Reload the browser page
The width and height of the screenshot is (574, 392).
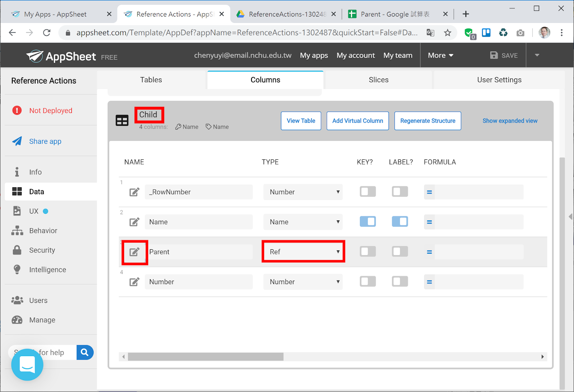(x=47, y=33)
